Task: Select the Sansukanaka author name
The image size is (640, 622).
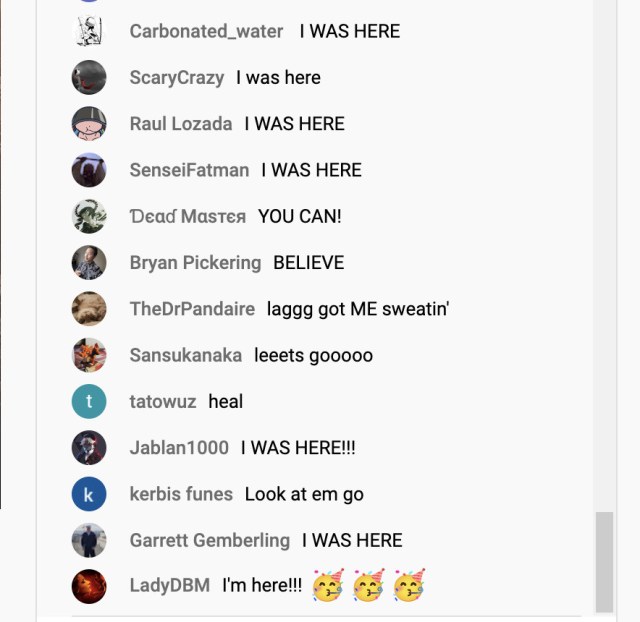Action: point(186,355)
